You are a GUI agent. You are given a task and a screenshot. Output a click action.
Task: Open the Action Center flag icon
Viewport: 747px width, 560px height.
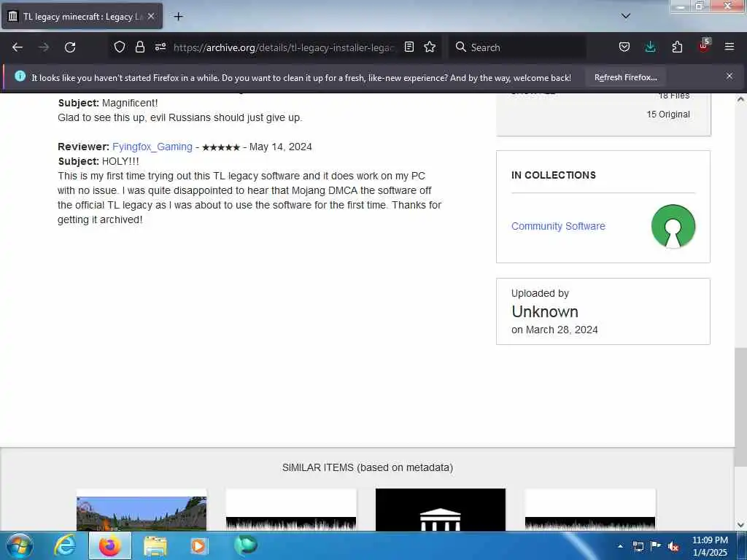[x=656, y=546]
